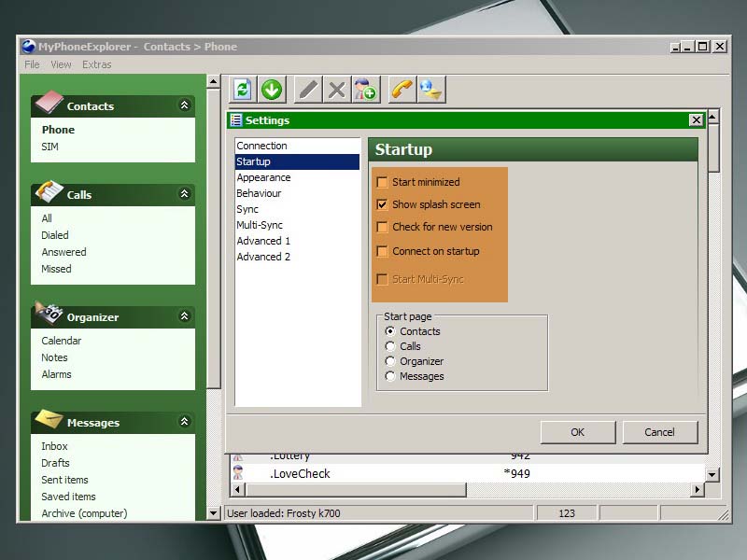Click sidebar scrollbar up arrow
Viewport: 747px width, 560px height.
(213, 82)
